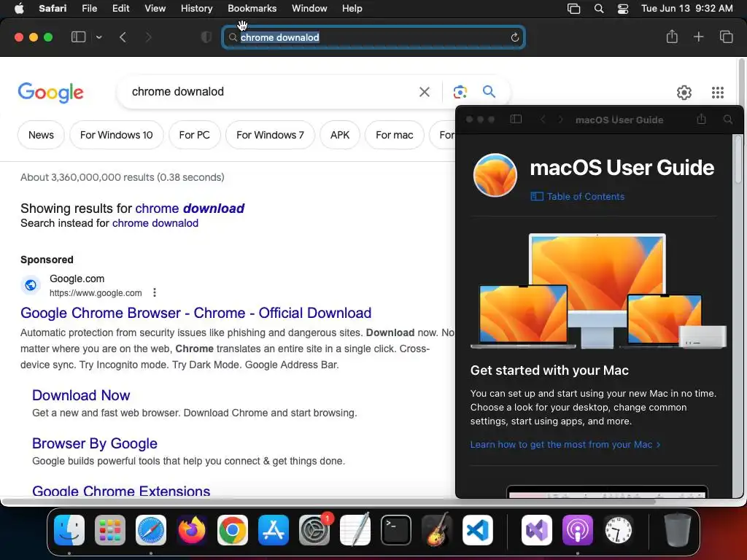Select the For Windows 10 chip
747x560 pixels.
[116, 135]
